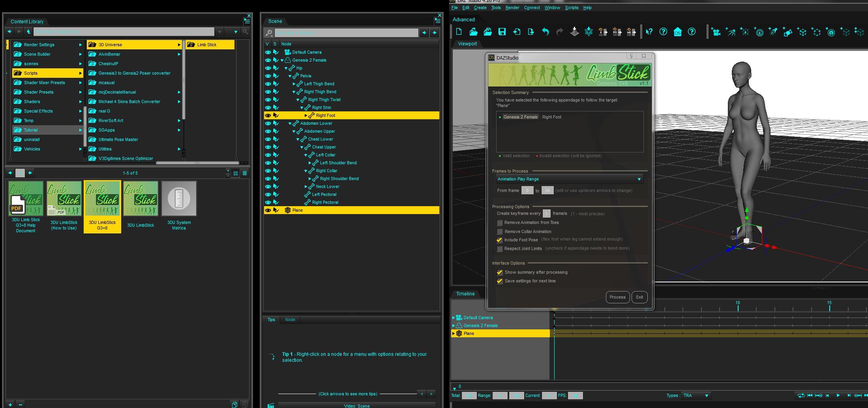This screenshot has height=408, width=868.
Task: Click the Export file icon
Action: click(531, 32)
